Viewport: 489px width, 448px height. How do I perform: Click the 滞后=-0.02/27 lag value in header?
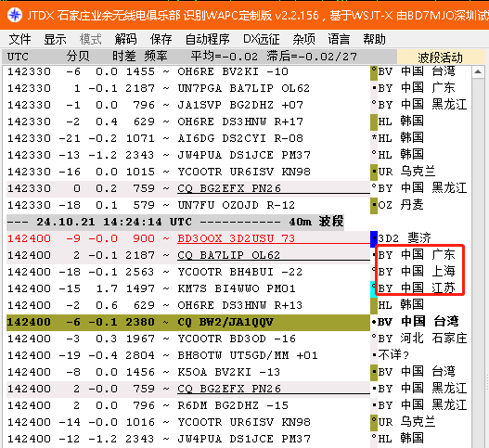tap(312, 57)
